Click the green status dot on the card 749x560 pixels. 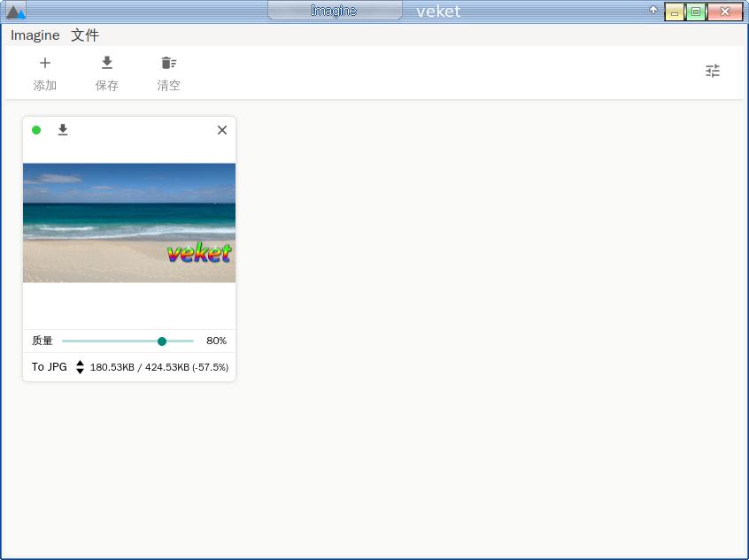tap(36, 130)
